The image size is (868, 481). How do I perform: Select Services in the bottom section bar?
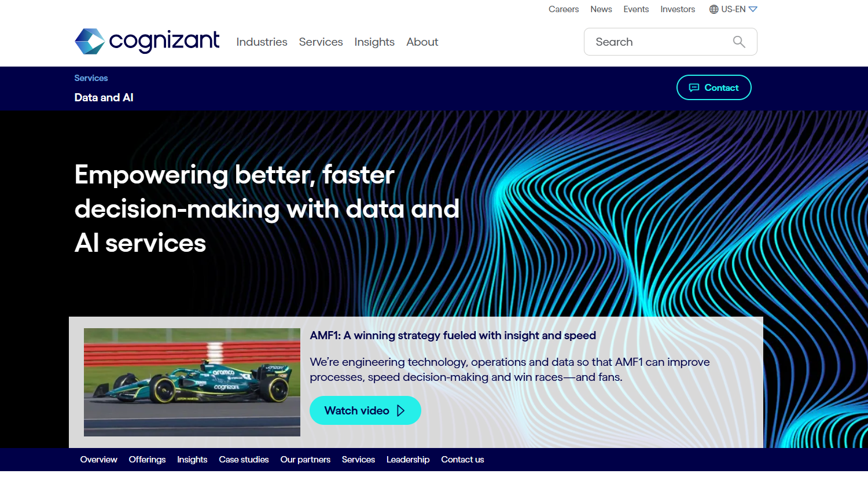[358, 460]
